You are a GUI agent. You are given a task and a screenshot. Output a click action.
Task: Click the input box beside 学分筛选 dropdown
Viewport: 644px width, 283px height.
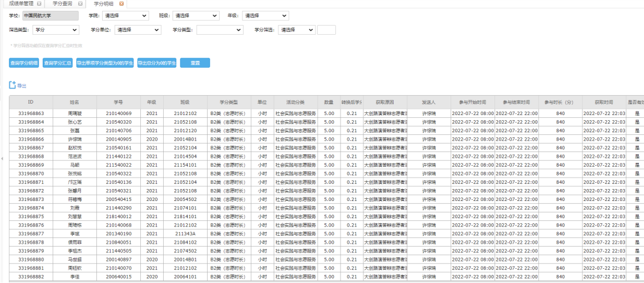click(x=326, y=30)
